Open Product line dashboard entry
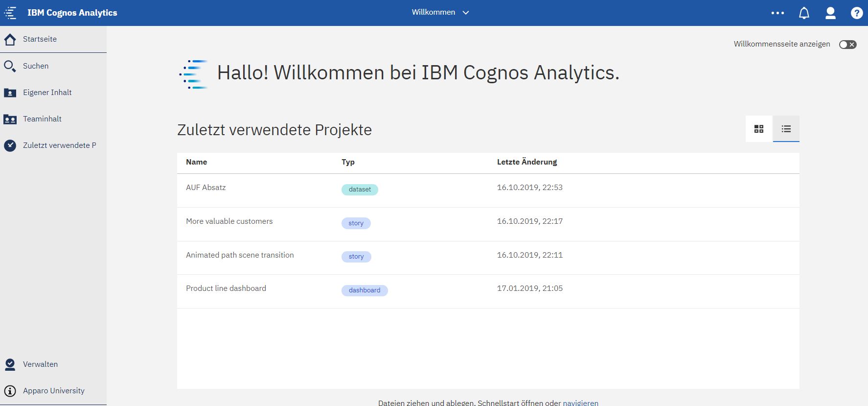868x406 pixels. [x=226, y=288]
